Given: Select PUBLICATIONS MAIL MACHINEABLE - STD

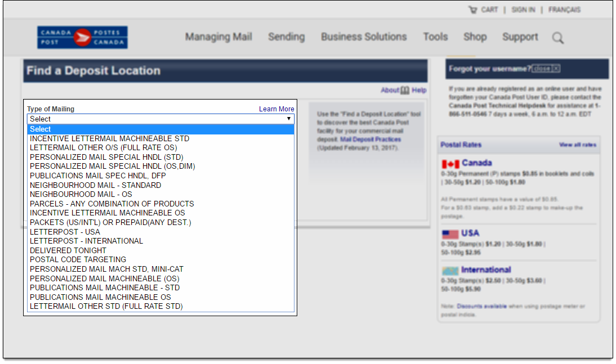Looking at the screenshot, I should click(x=160, y=288).
